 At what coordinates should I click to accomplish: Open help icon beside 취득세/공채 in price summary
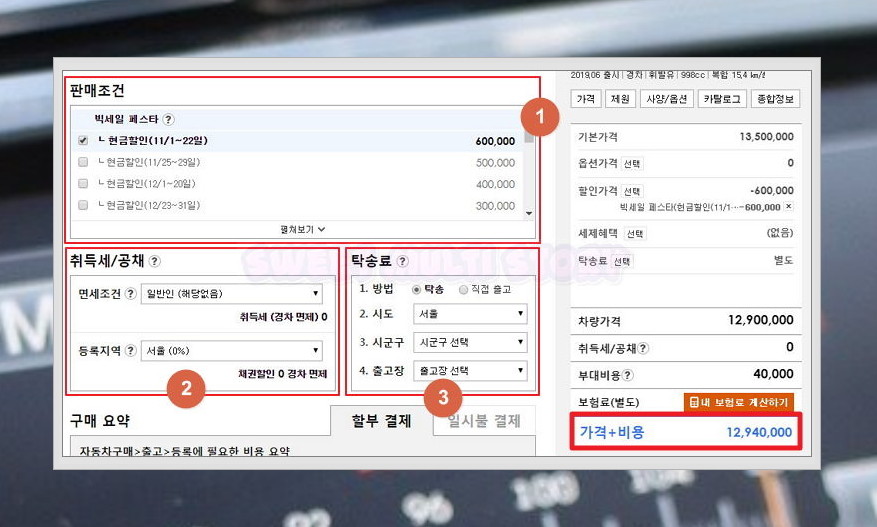(643, 348)
